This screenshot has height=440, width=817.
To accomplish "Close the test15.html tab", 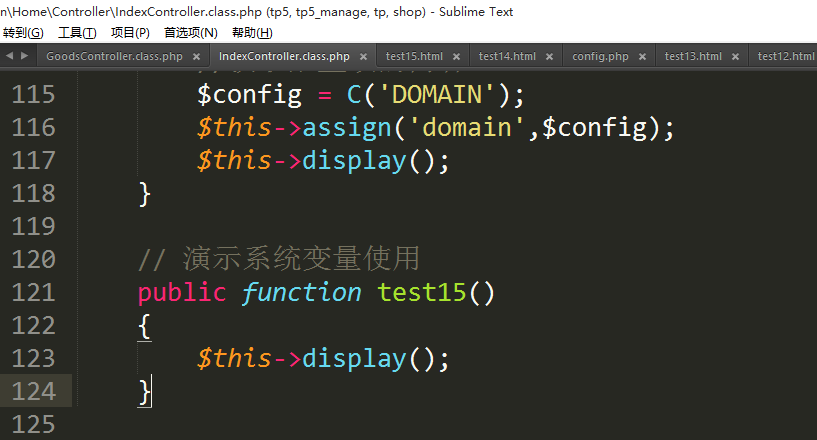I will point(455,57).
